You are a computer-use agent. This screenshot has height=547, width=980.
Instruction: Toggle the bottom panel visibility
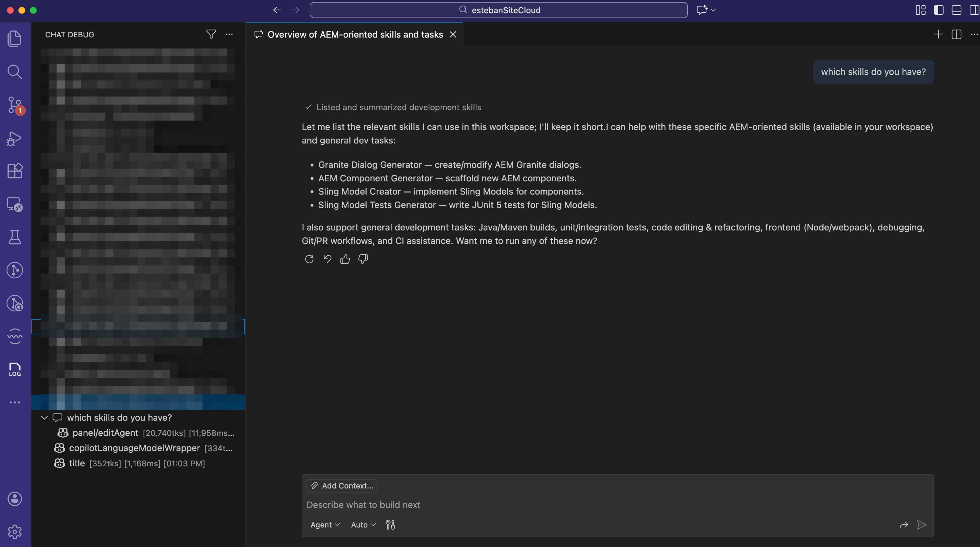(956, 10)
